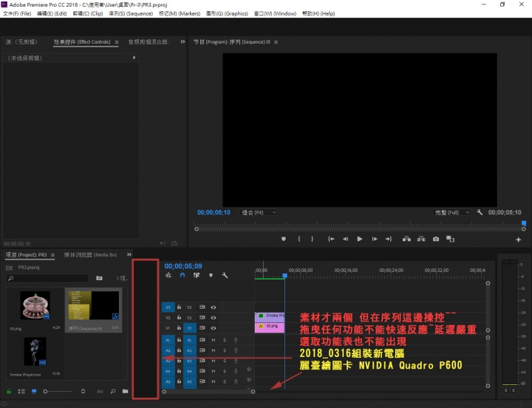Open the Clip menu
The image size is (532, 408).
click(88, 13)
